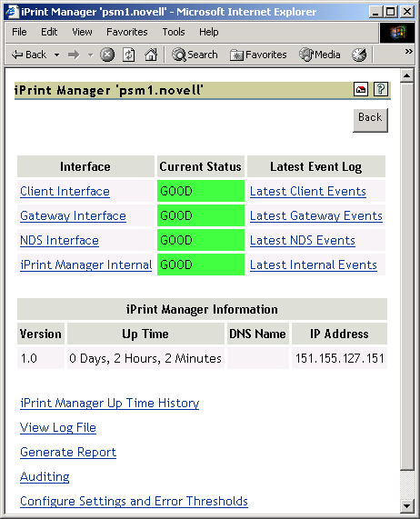Screen dimensions: 420x519
Task: Close the Internet Explorer window
Action: (x=407, y=12)
